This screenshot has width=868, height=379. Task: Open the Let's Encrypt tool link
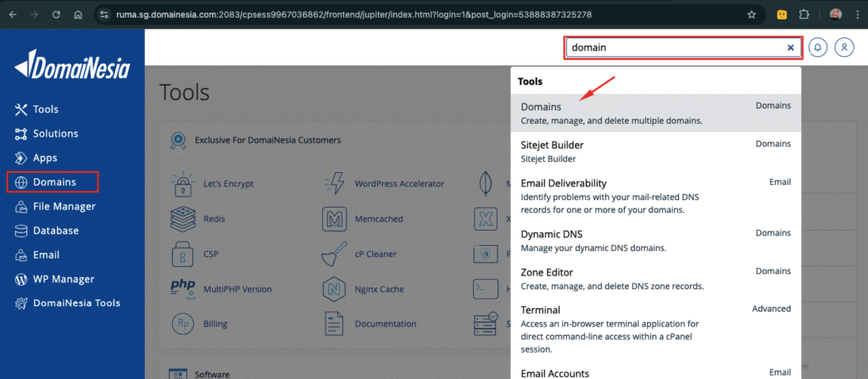click(x=228, y=184)
